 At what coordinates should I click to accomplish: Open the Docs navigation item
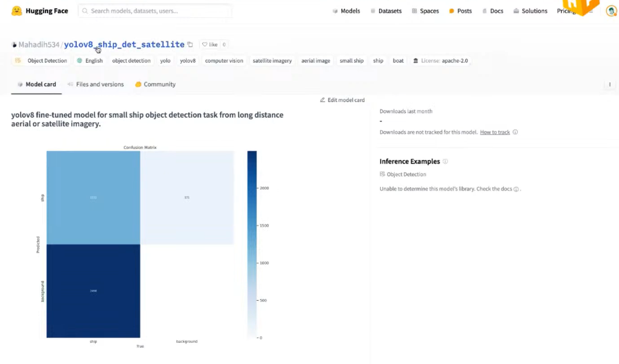click(x=493, y=11)
